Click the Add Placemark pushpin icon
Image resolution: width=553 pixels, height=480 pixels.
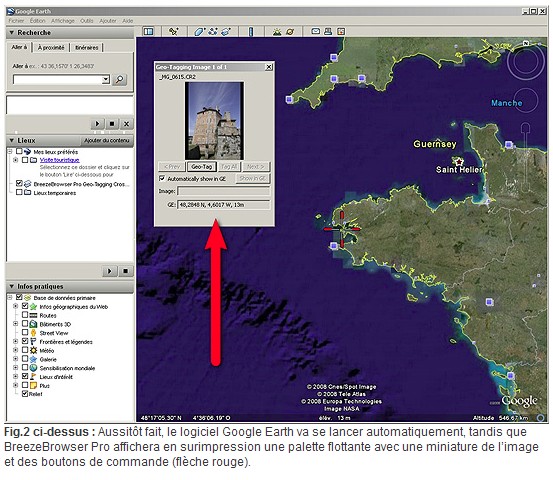[x=173, y=31]
